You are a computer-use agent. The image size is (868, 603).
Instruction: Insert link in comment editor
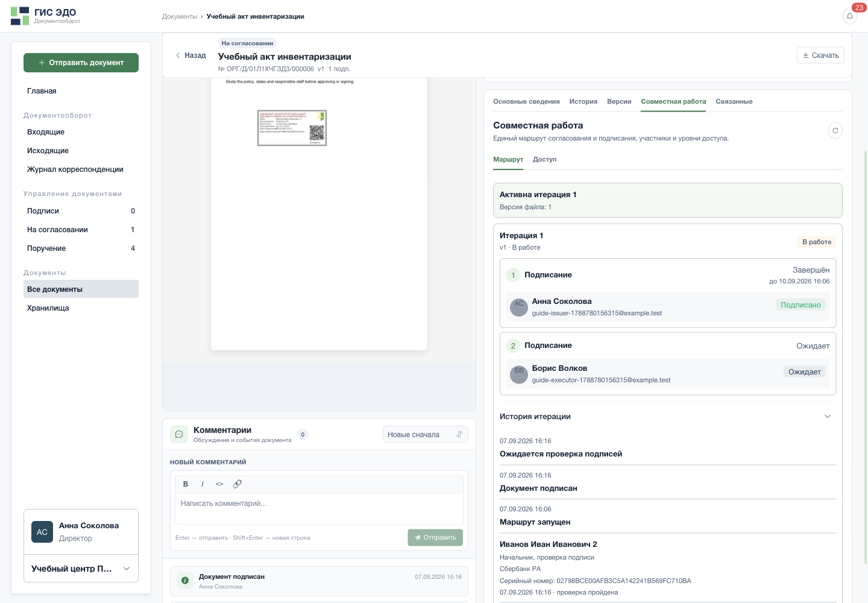(x=237, y=484)
